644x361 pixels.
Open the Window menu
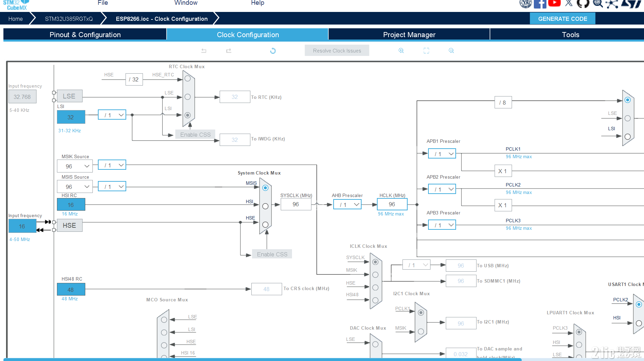186,3
